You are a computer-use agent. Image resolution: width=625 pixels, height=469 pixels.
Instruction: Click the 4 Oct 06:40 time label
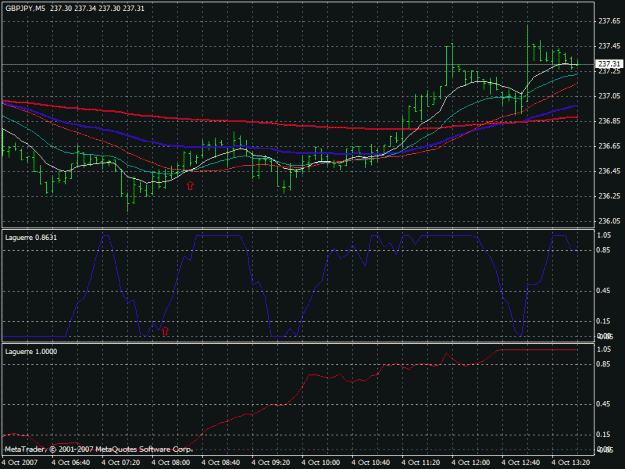71,463
